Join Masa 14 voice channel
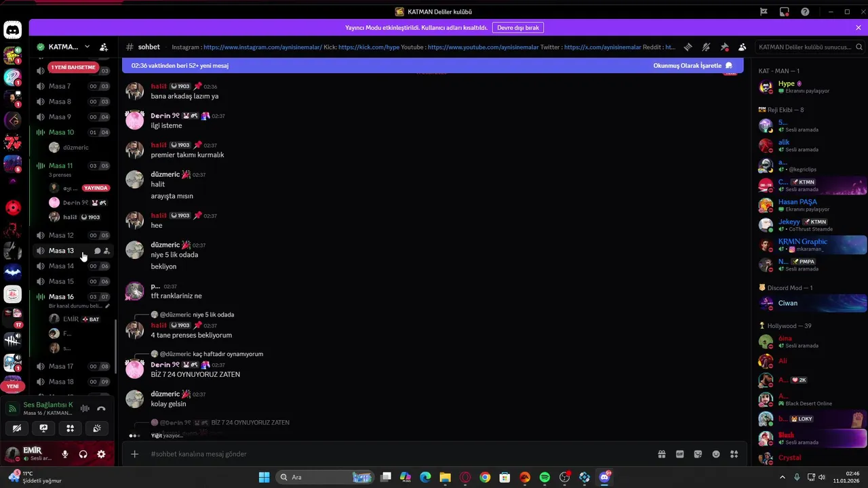Image resolution: width=868 pixels, height=488 pixels. [73, 266]
